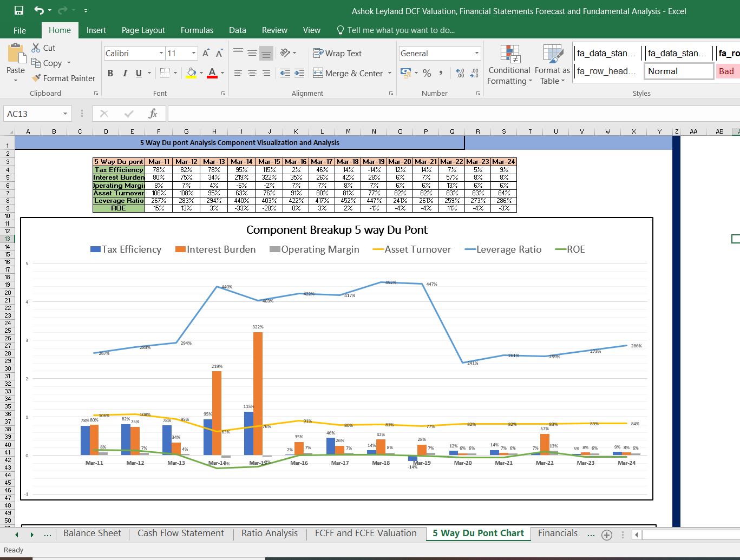Open the Alignment settings dialog launcher

point(391,94)
